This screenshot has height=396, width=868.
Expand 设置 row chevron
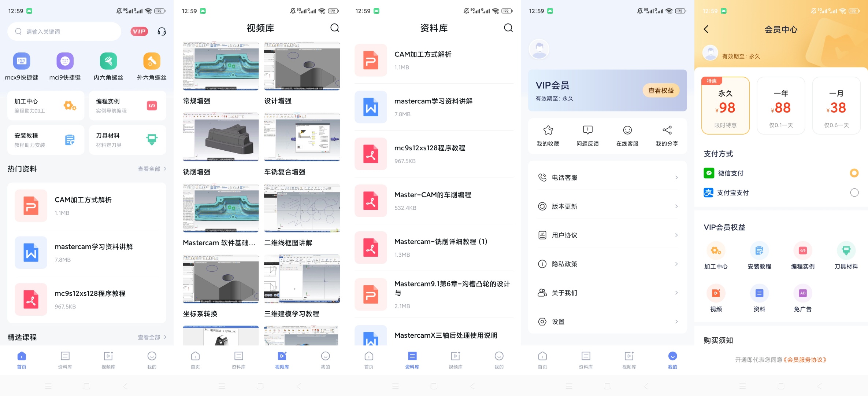676,322
